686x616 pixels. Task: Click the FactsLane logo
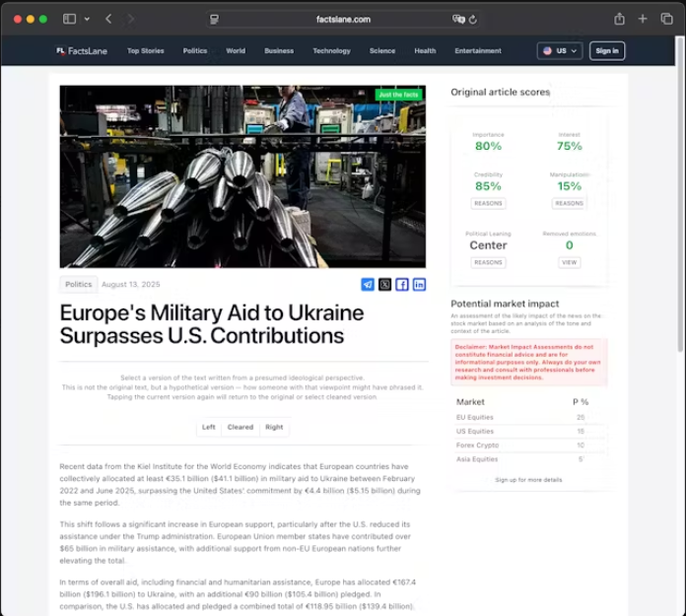click(82, 50)
